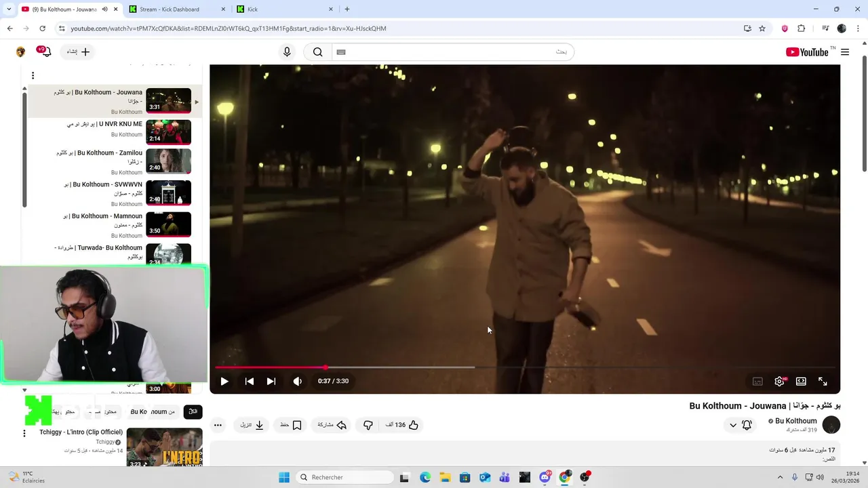Switch to the Kick browser tab

(285, 9)
